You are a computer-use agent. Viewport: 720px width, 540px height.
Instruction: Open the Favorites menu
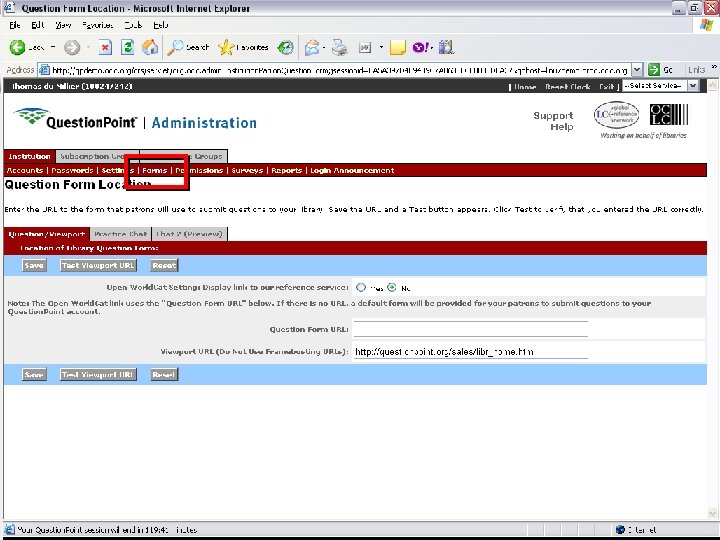pyautogui.click(x=97, y=25)
